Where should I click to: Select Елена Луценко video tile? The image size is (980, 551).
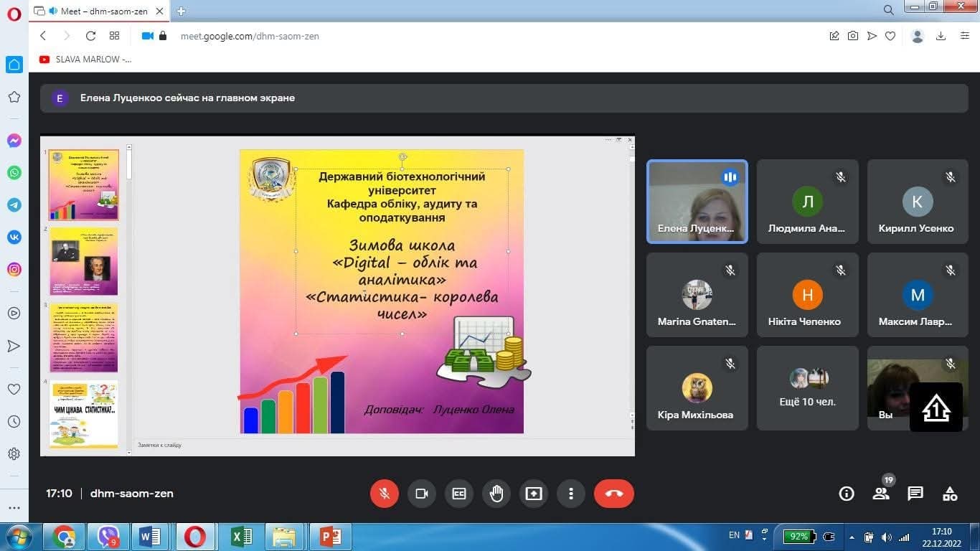pos(697,202)
